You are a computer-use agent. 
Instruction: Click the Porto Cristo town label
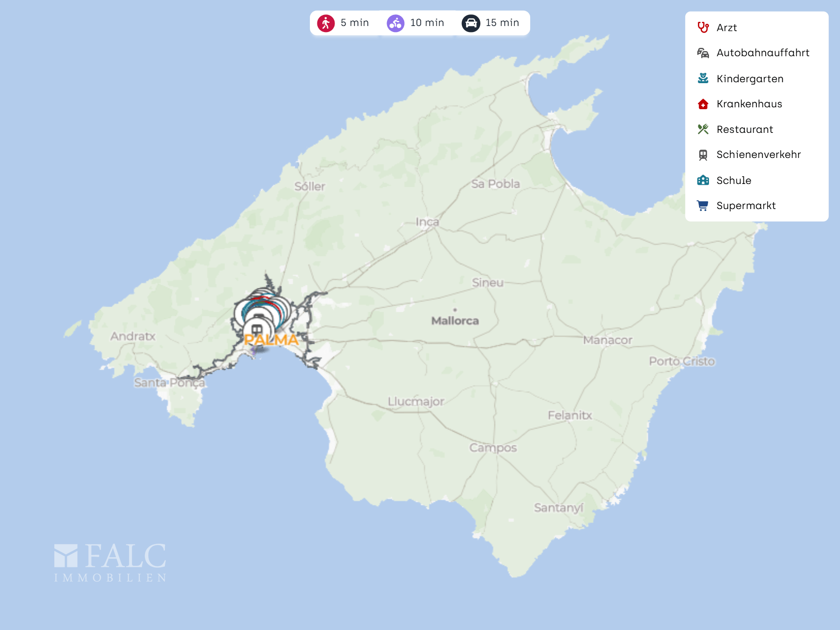point(682,361)
